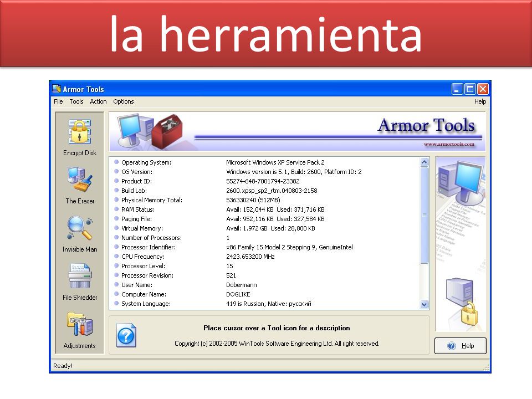Screen dimensions: 532x399
Task: Click the user name value 'Dobermann'
Action: 242,285
